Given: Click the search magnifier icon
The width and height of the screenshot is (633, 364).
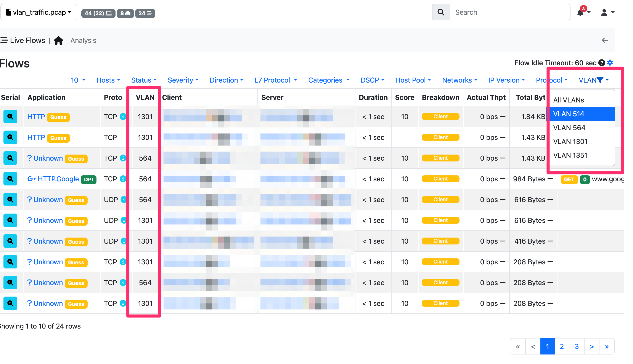Looking at the screenshot, I should click(x=441, y=12).
